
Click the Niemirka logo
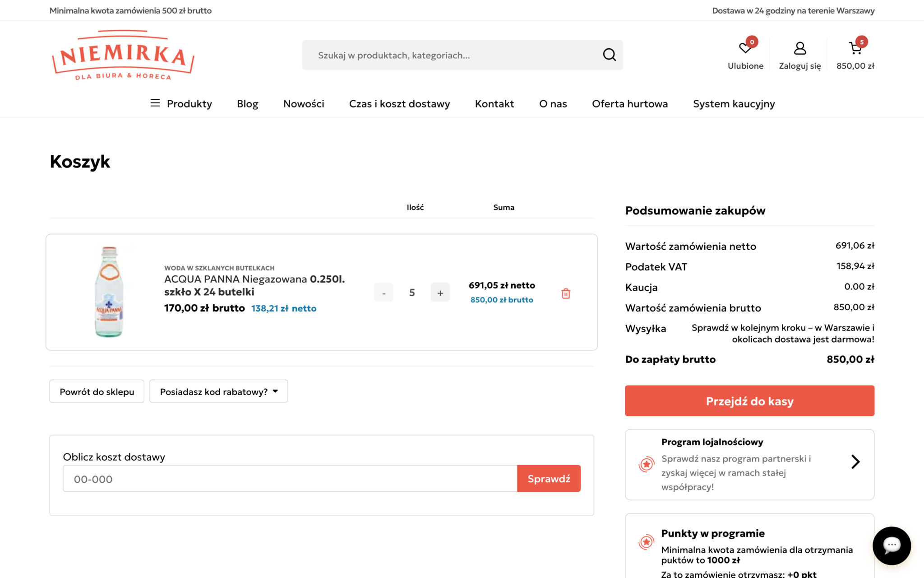coord(123,55)
